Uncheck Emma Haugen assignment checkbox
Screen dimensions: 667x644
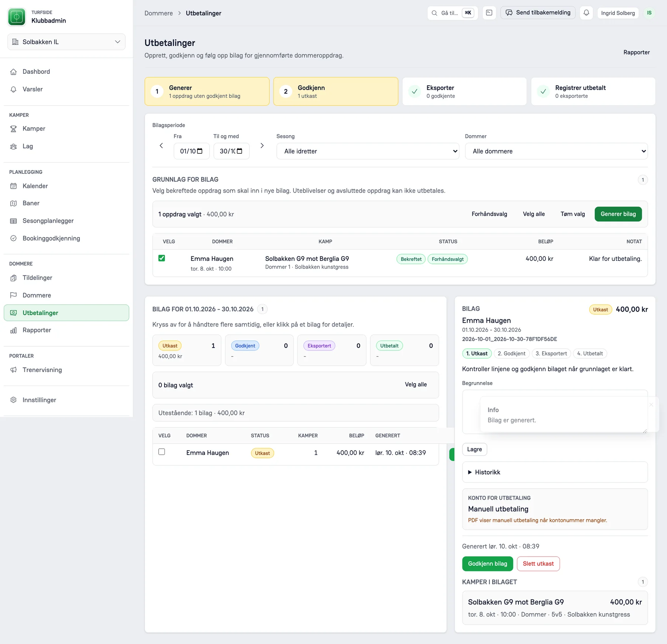point(162,258)
